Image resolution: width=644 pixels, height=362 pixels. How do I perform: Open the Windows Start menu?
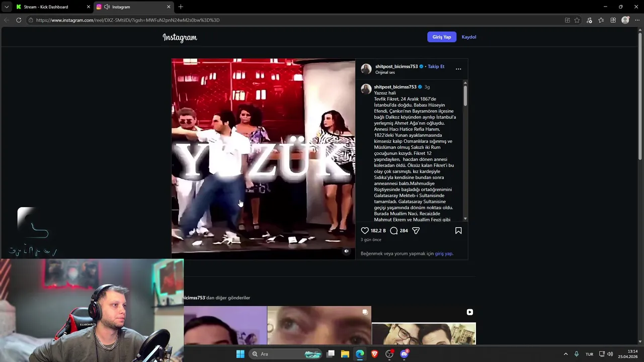click(240, 354)
